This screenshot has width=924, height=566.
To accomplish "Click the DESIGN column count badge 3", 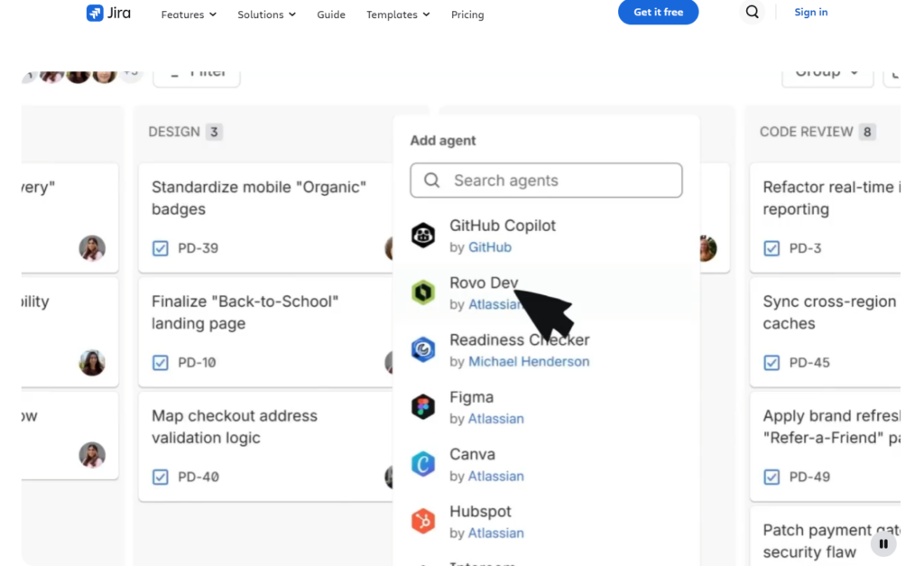I will pos(214,132).
